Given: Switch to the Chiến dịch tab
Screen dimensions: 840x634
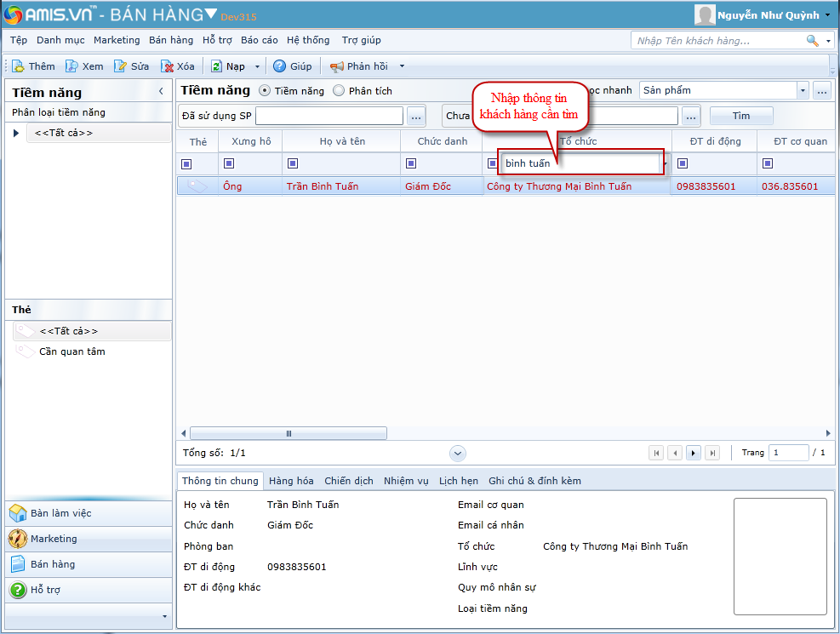Looking at the screenshot, I should (x=348, y=481).
